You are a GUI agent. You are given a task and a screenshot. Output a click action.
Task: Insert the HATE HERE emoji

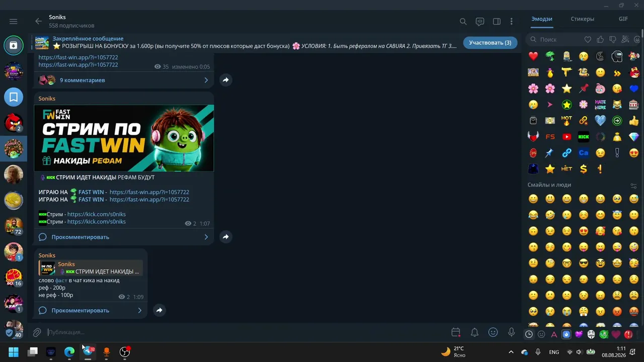pos(600,105)
